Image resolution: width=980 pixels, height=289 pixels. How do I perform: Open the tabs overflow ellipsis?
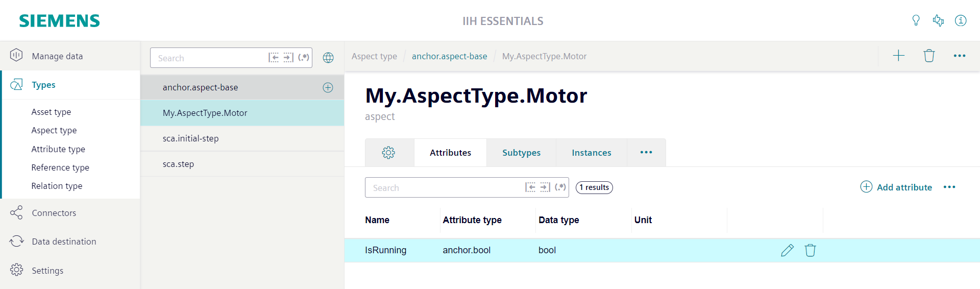point(646,153)
